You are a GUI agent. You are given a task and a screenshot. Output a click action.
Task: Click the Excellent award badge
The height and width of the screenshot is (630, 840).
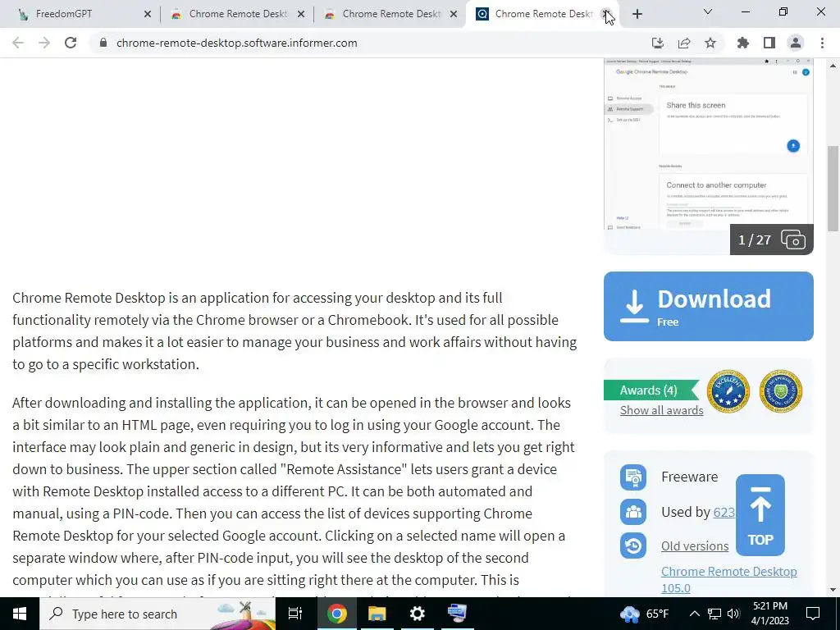728,391
